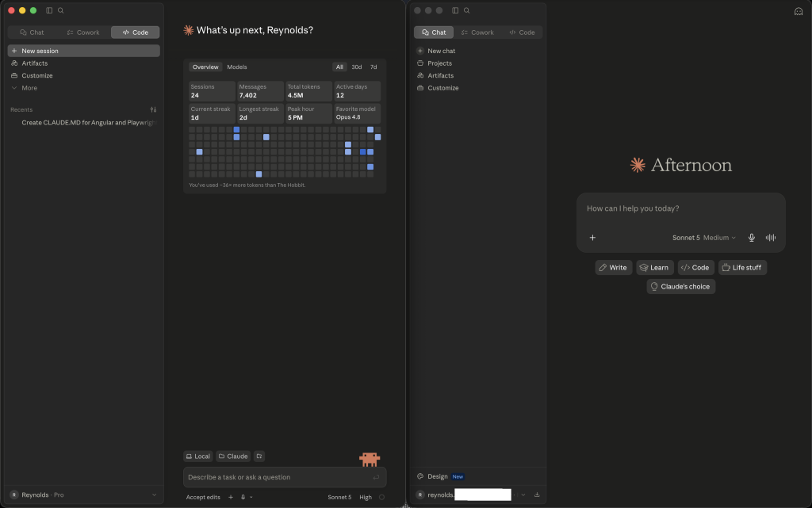Select the 30d range filter
This screenshot has height=508, width=812.
pyautogui.click(x=356, y=67)
